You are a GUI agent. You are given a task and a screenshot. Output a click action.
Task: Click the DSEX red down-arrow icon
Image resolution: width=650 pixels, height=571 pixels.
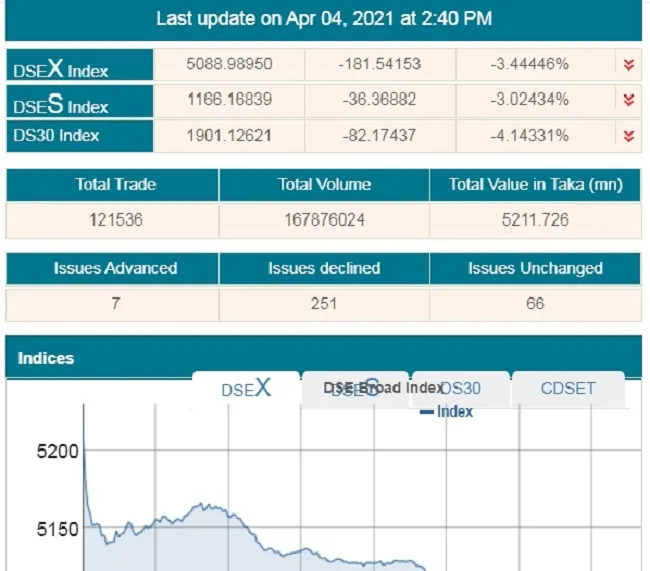(628, 65)
